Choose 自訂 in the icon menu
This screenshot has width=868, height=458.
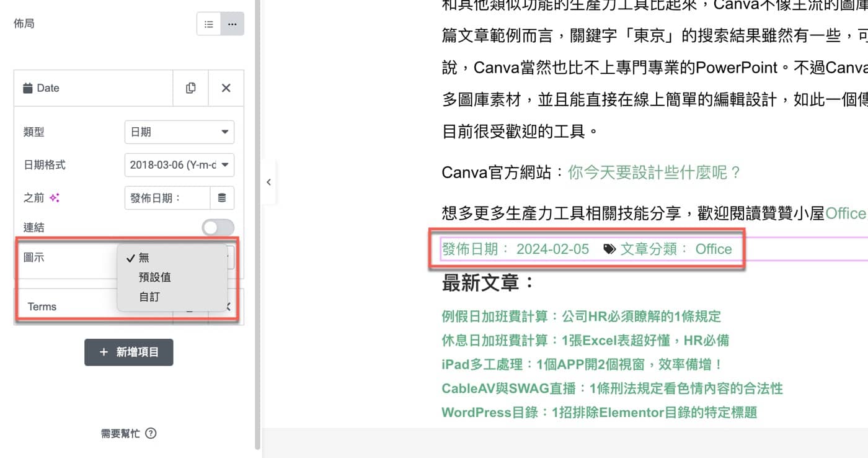pyautogui.click(x=172, y=297)
